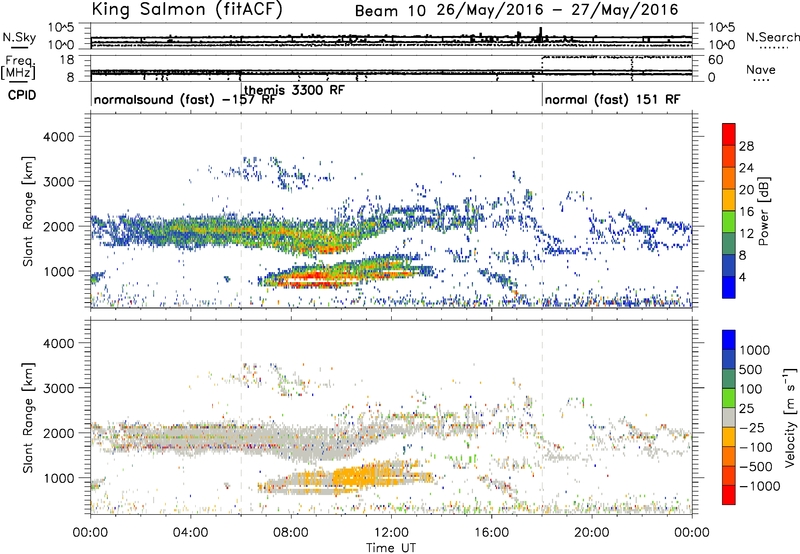Click '4000' tick on the power panel

58,137
